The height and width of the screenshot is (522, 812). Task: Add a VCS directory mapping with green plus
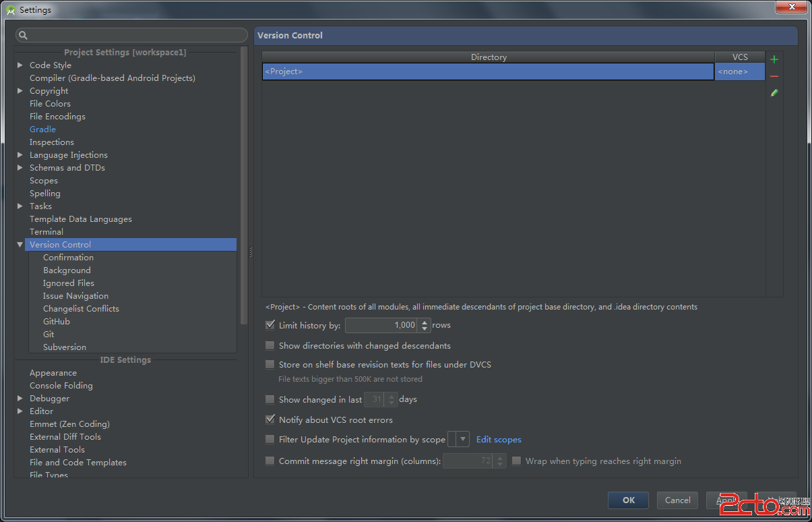click(x=774, y=59)
